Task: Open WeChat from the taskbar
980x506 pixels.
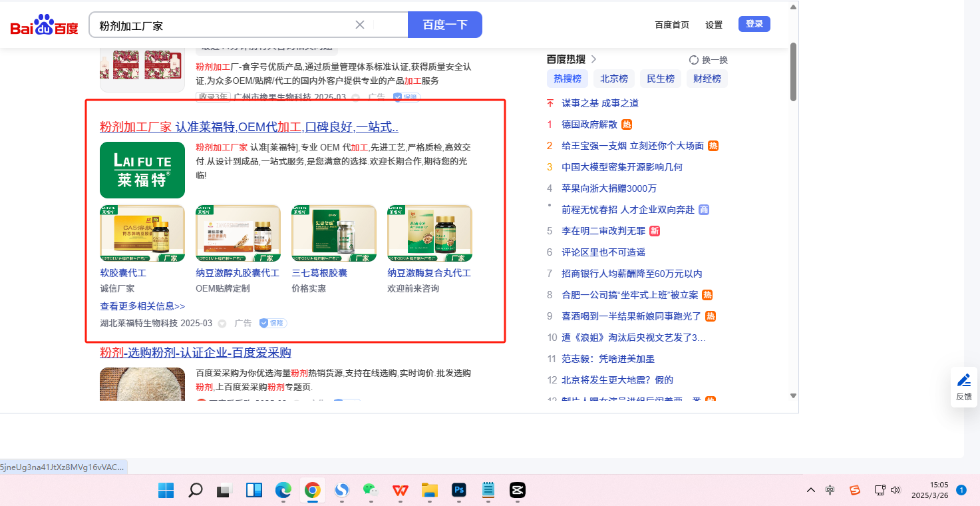Action: point(371,491)
